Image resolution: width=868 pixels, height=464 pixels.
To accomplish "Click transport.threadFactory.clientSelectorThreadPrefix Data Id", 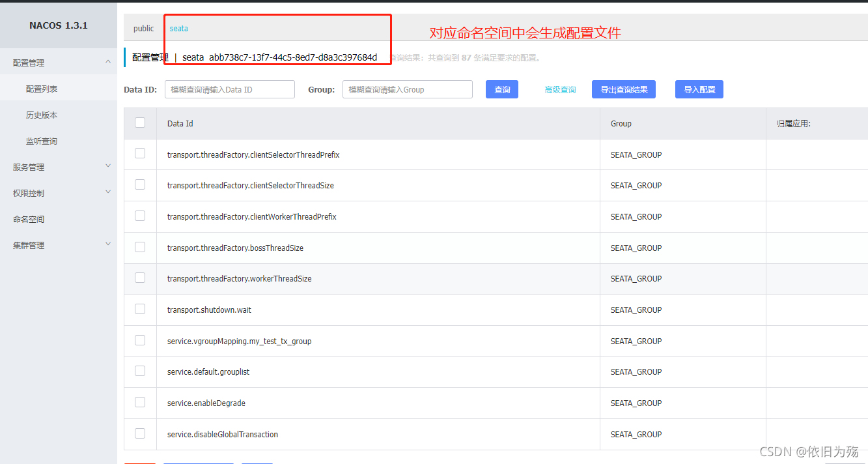I will (253, 155).
